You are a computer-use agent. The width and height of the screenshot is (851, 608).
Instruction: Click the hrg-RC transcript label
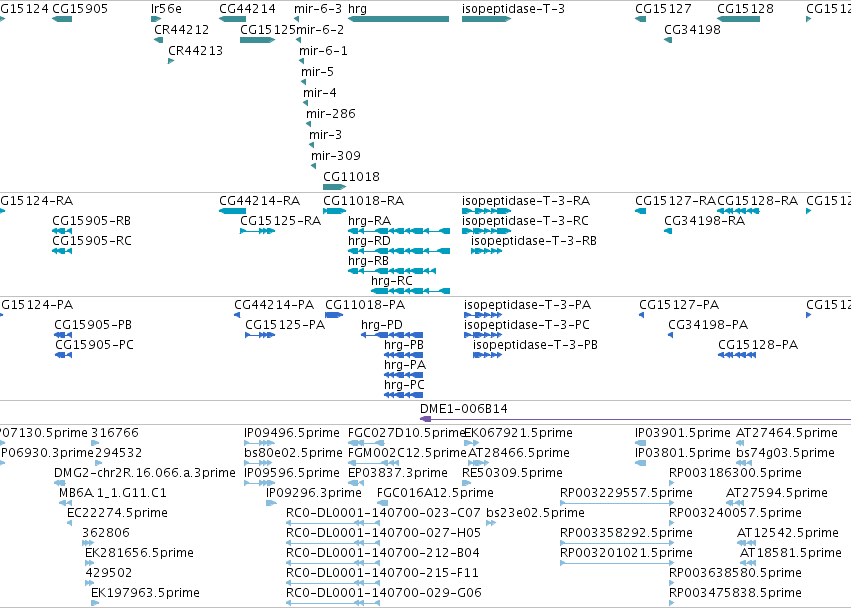coord(391,281)
